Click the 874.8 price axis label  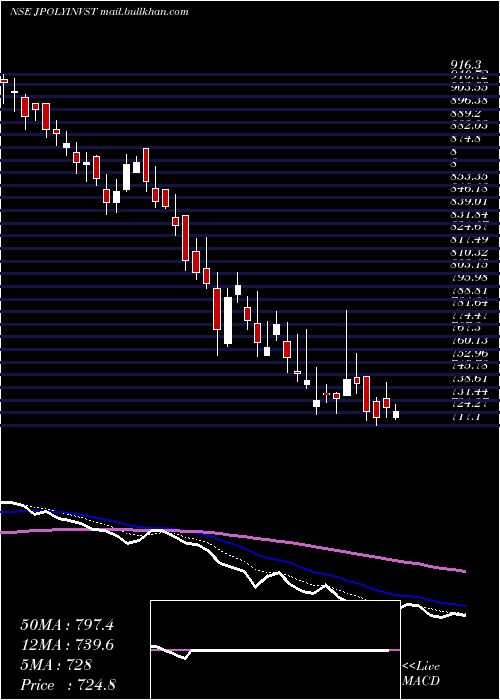465,138
